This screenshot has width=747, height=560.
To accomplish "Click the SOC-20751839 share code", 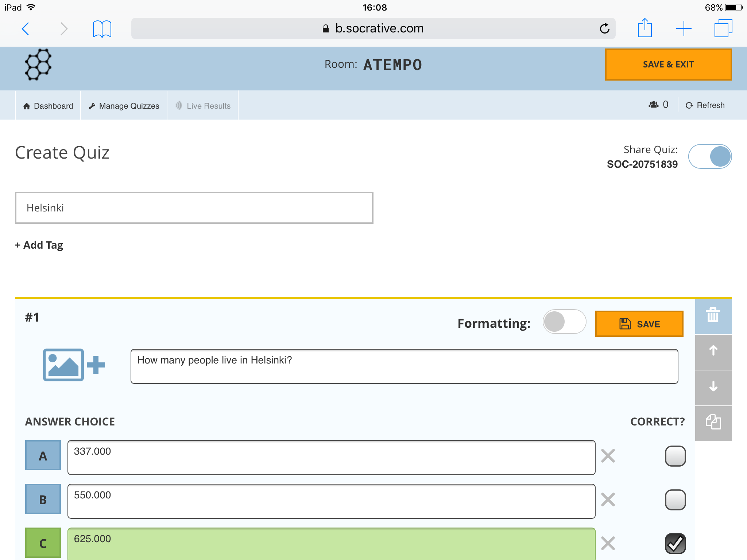I will (x=642, y=164).
